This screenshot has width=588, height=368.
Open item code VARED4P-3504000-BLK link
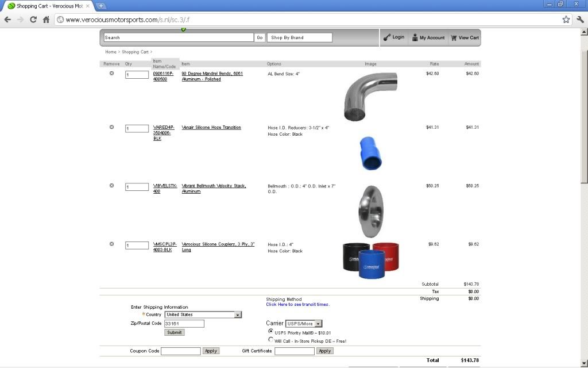click(164, 133)
